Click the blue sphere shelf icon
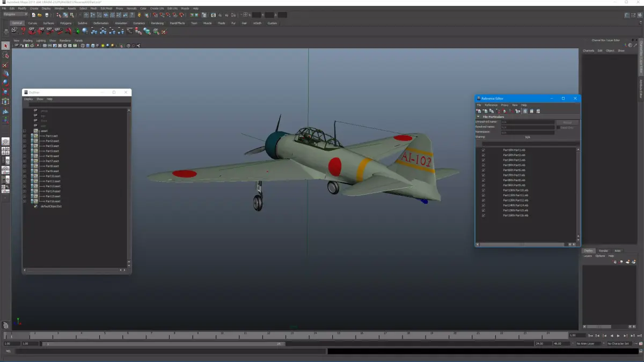This screenshot has width=644, height=362. (x=85, y=31)
